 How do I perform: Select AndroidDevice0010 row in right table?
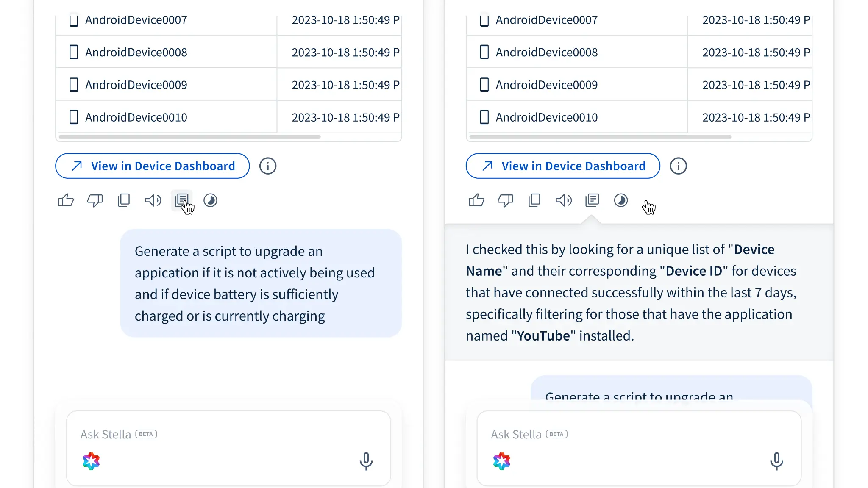tap(639, 117)
